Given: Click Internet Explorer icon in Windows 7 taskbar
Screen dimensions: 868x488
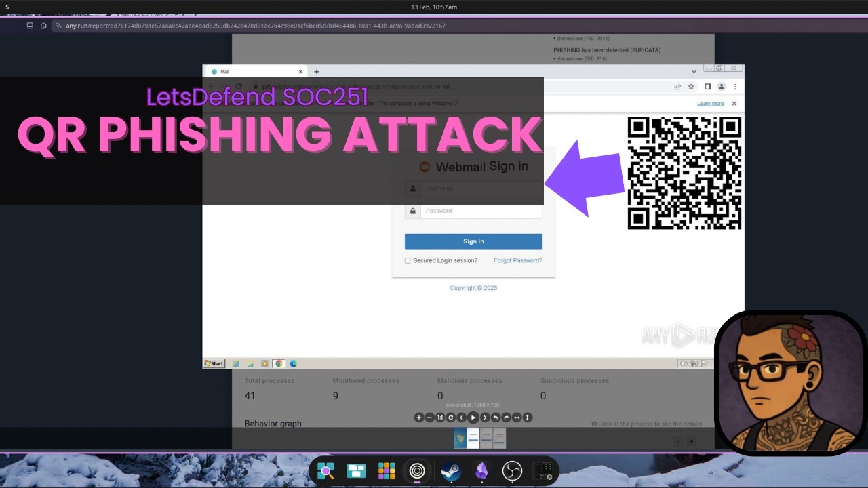Looking at the screenshot, I should coord(236,363).
